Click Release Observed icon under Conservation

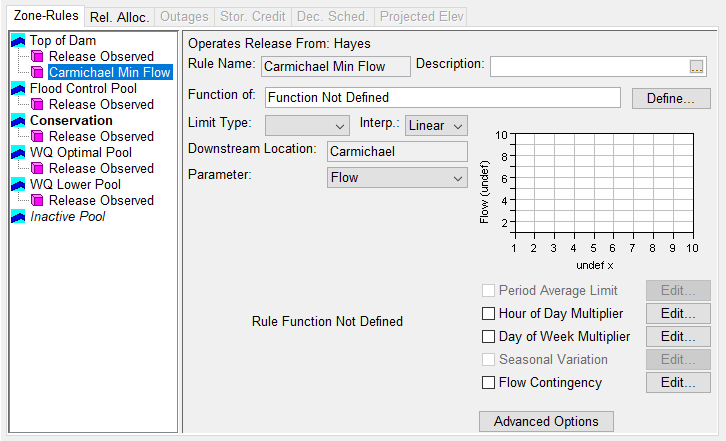coord(38,137)
